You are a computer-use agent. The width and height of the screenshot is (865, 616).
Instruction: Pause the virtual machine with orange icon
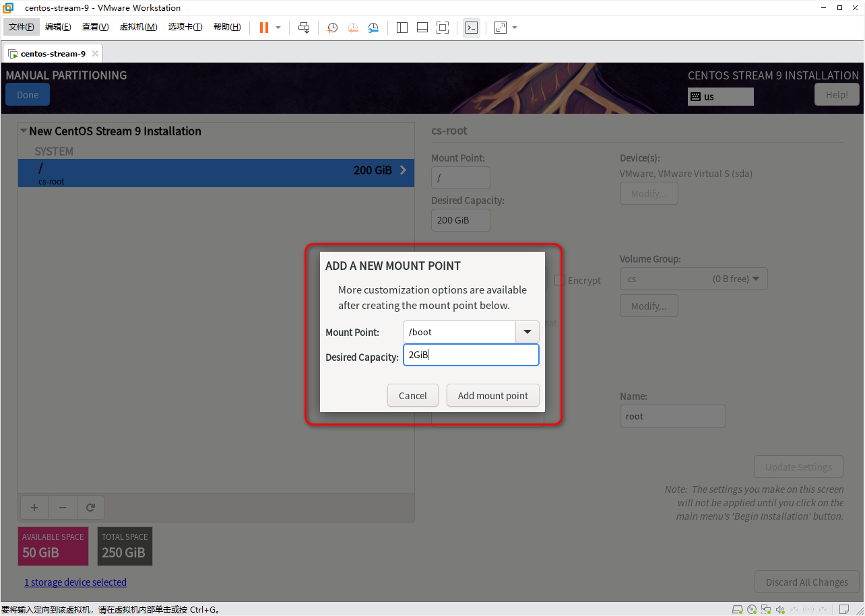click(264, 28)
